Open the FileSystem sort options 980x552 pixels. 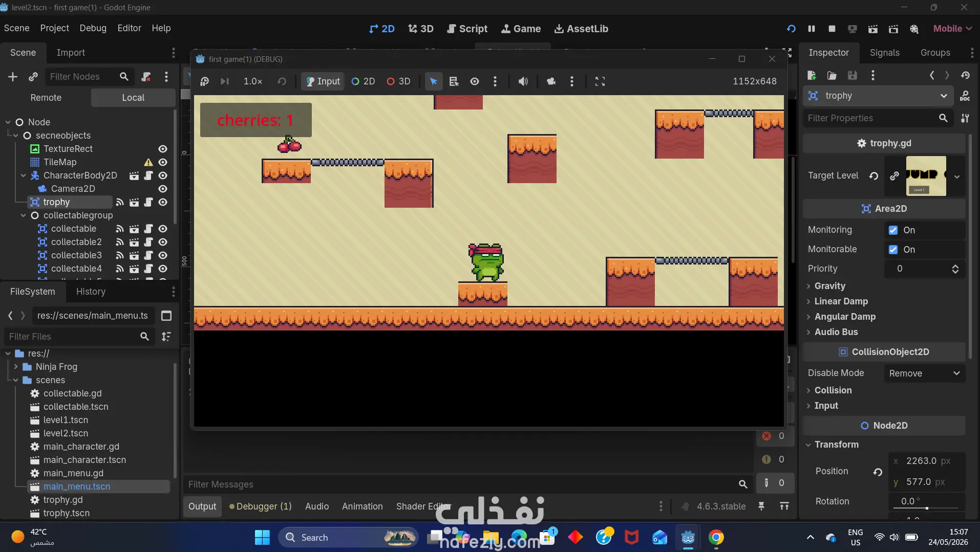[x=166, y=337]
